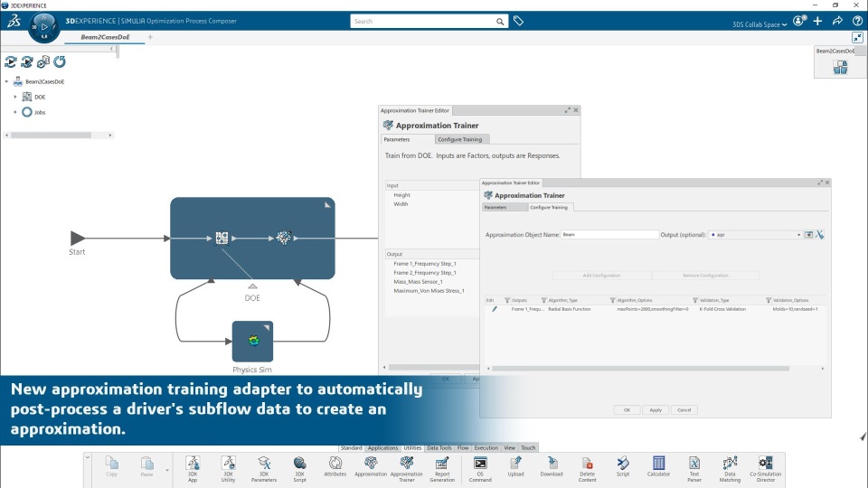Image resolution: width=868 pixels, height=488 pixels.
Task: Select the OS Command tool
Action: (x=480, y=468)
